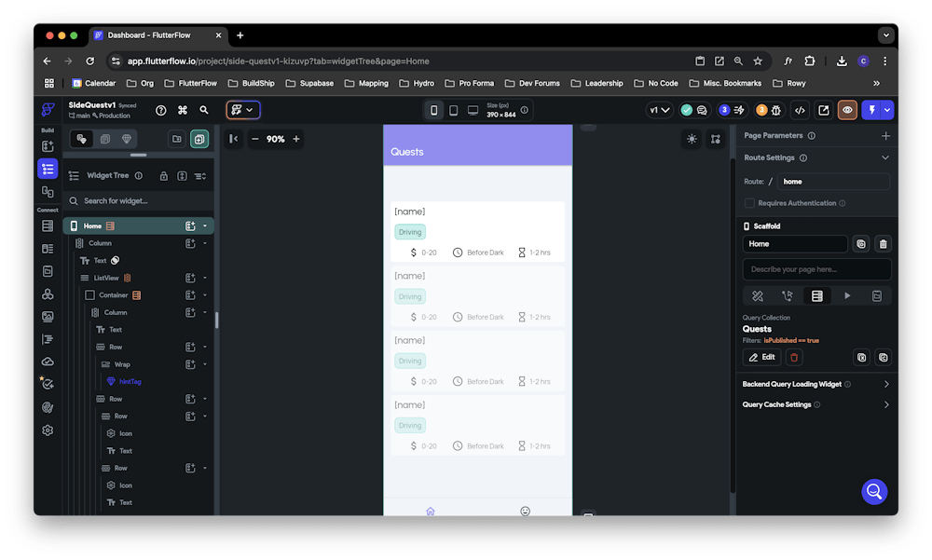Click the lightning Test Mode button

tap(871, 110)
